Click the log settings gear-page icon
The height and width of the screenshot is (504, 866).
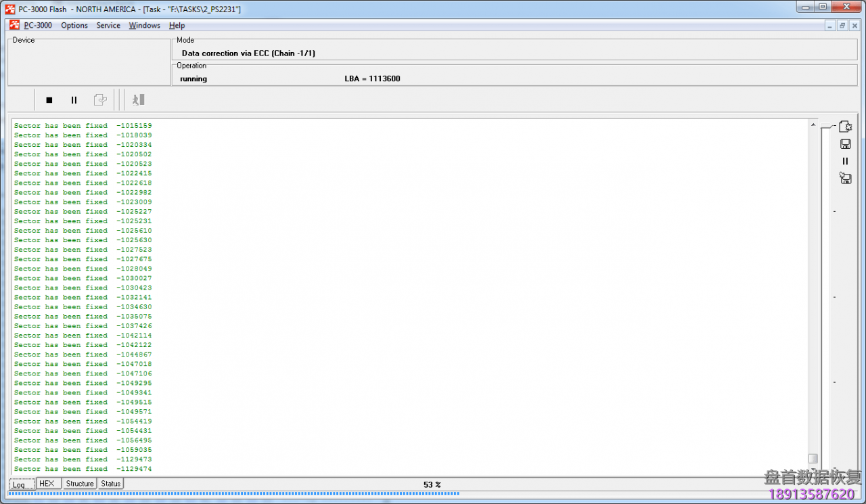click(x=845, y=127)
